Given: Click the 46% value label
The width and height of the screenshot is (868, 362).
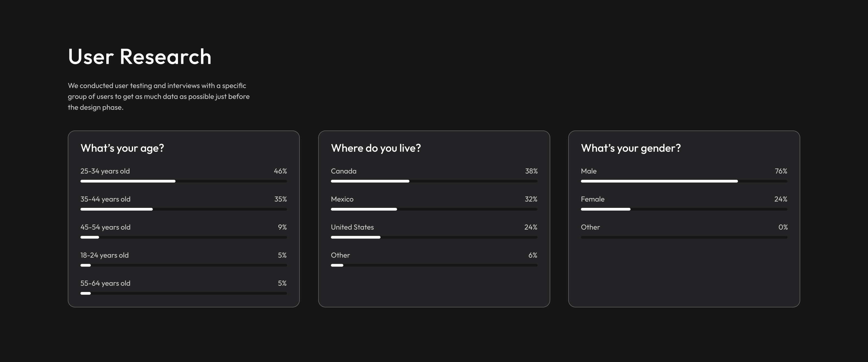Looking at the screenshot, I should (x=280, y=171).
